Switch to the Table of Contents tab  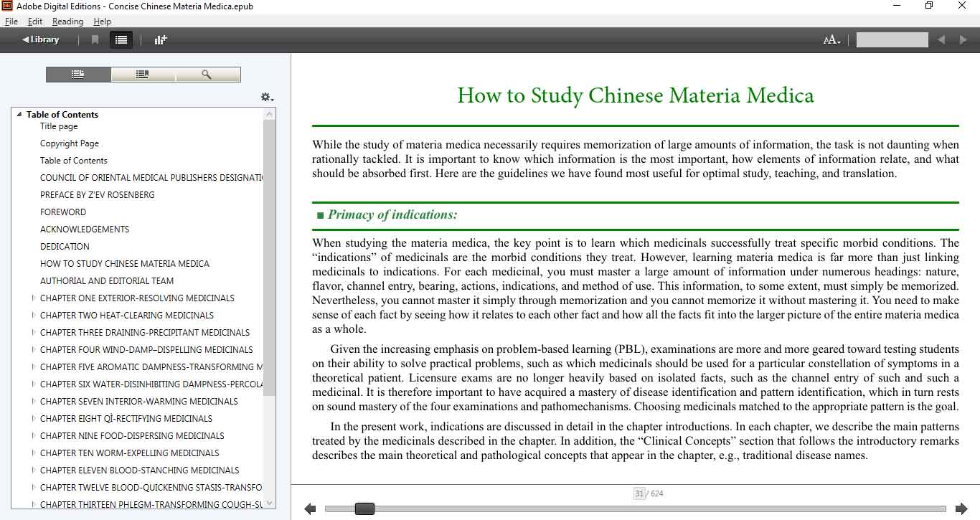click(78, 75)
